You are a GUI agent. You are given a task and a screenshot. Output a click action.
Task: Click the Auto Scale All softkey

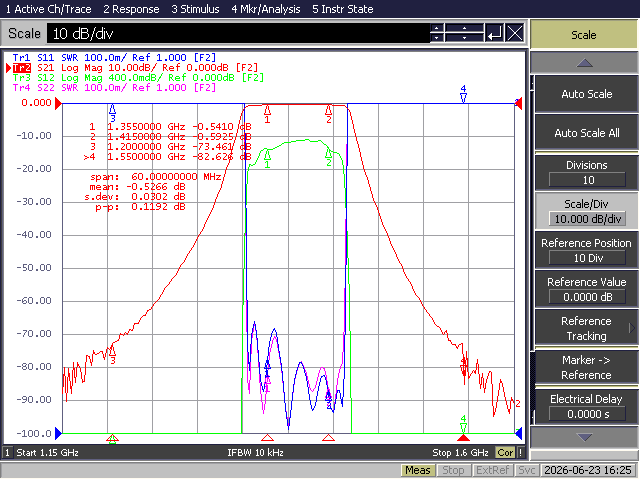click(586, 133)
